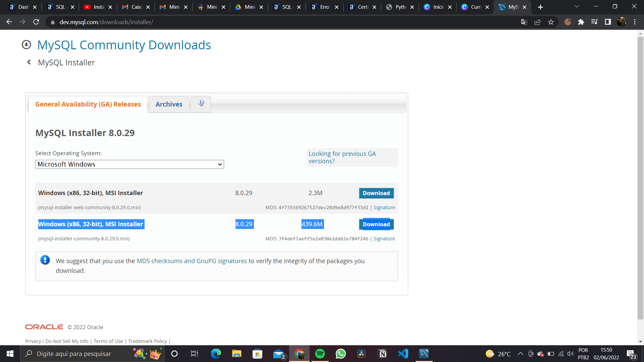Click the translate page icon in address bar

pos(524,22)
